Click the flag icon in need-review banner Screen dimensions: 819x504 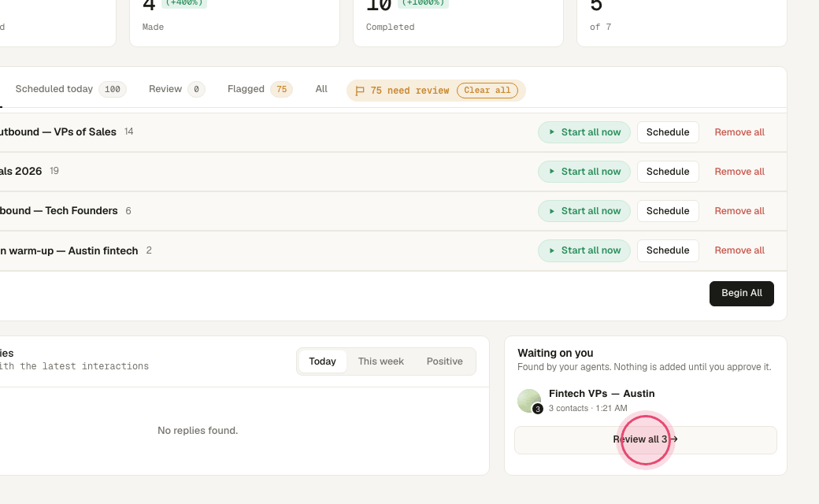click(359, 91)
